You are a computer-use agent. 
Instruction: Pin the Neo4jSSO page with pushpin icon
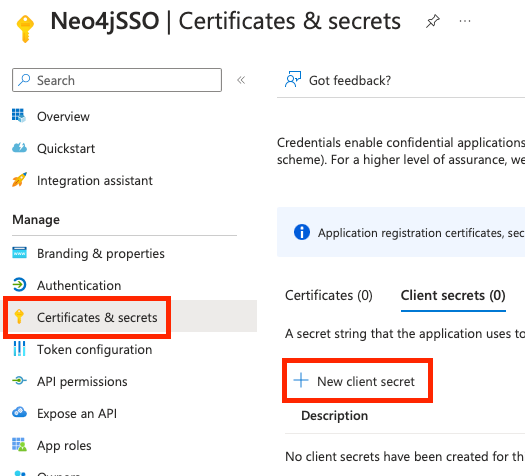tap(432, 21)
